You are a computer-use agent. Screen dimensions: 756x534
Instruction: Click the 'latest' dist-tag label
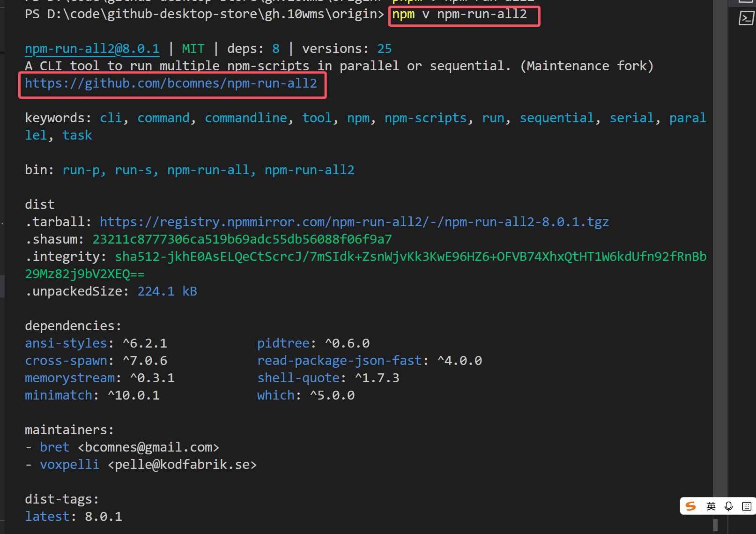[47, 517]
